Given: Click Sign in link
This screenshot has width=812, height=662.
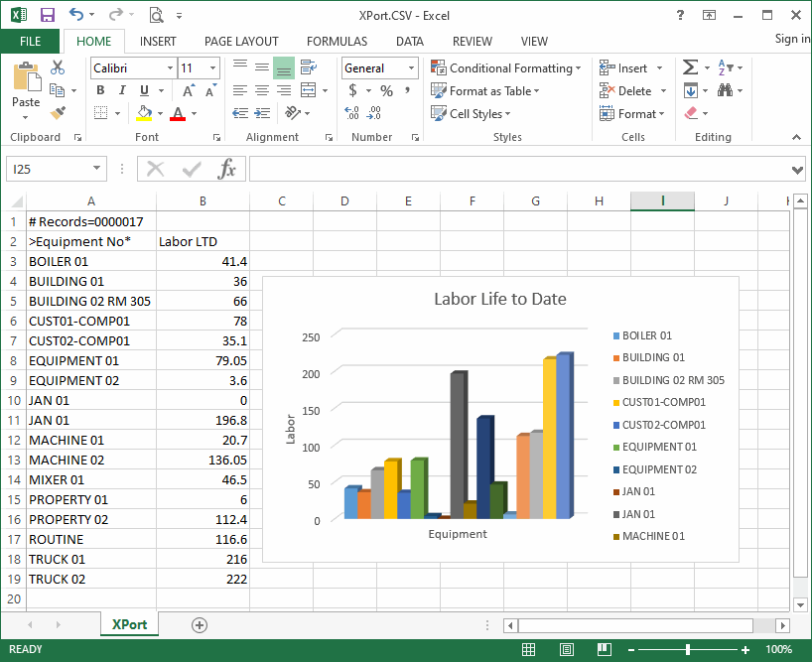Looking at the screenshot, I should point(792,39).
